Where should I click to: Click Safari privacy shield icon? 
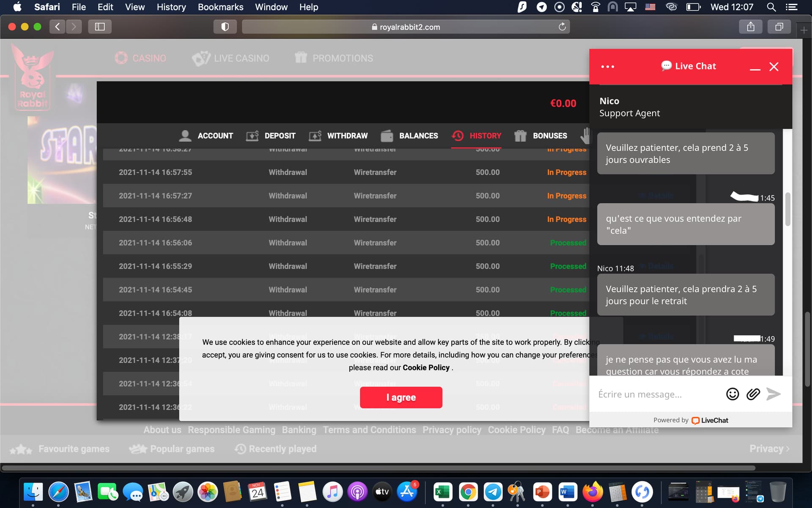[x=225, y=27]
